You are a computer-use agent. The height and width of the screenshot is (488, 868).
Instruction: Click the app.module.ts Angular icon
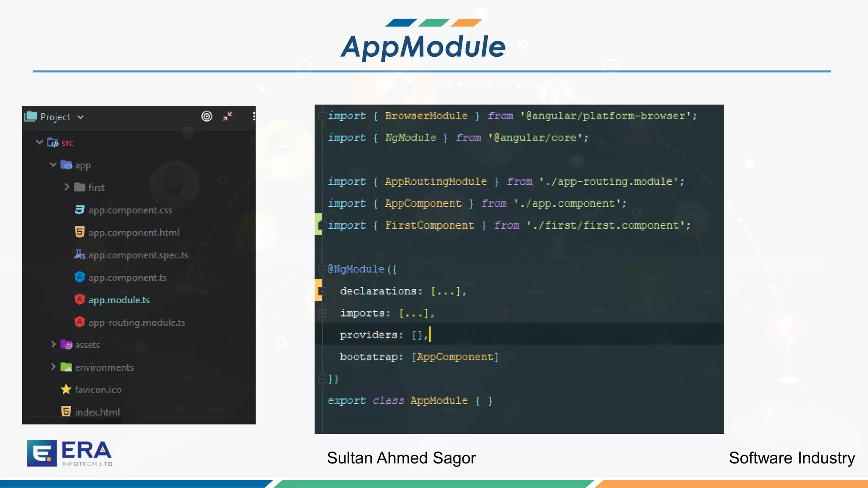[80, 299]
